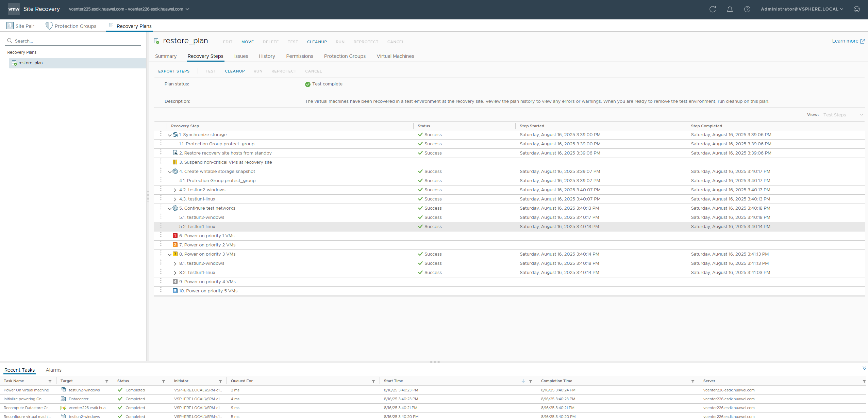Collapse step 4 Create writable storage snapshot
The width and height of the screenshot is (868, 420).
tap(170, 172)
